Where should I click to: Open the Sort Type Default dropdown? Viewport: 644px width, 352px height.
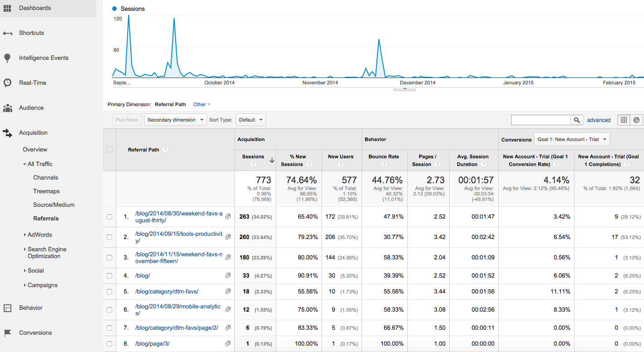click(x=251, y=120)
